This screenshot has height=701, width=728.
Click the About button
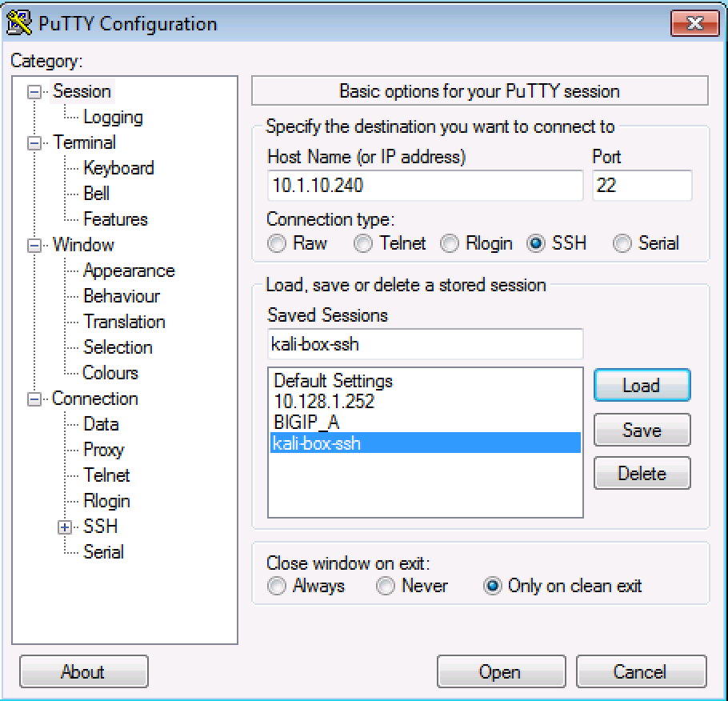[x=83, y=671]
